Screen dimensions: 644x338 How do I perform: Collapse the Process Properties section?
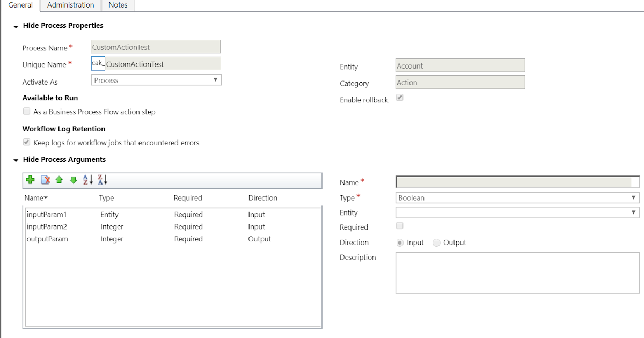click(x=16, y=25)
